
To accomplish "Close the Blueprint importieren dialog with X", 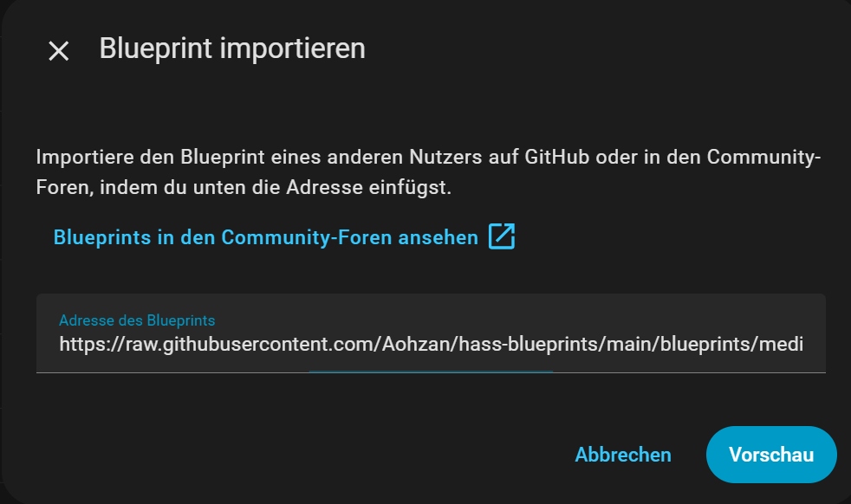I will (x=59, y=51).
